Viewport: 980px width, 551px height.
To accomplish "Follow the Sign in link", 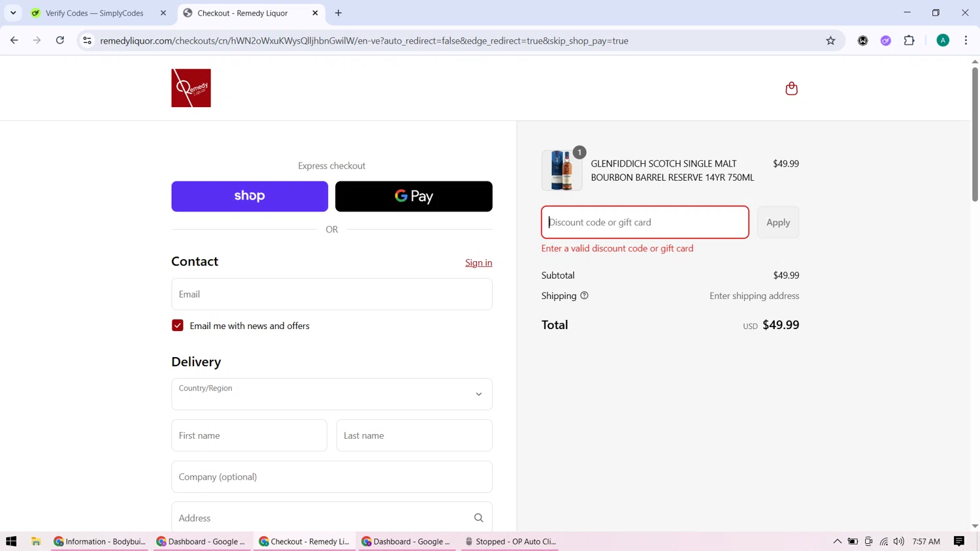I will pos(478,262).
